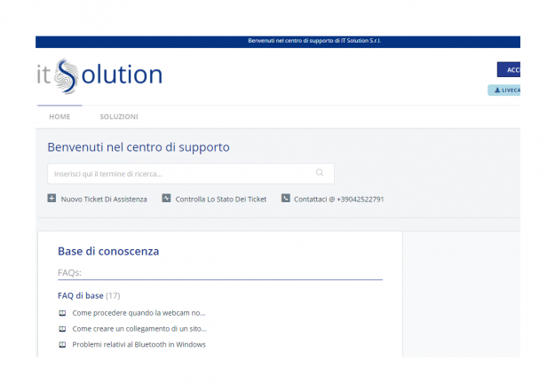The width and height of the screenshot is (555, 392).
Task: Click the IT Solution logo
Action: point(99,75)
